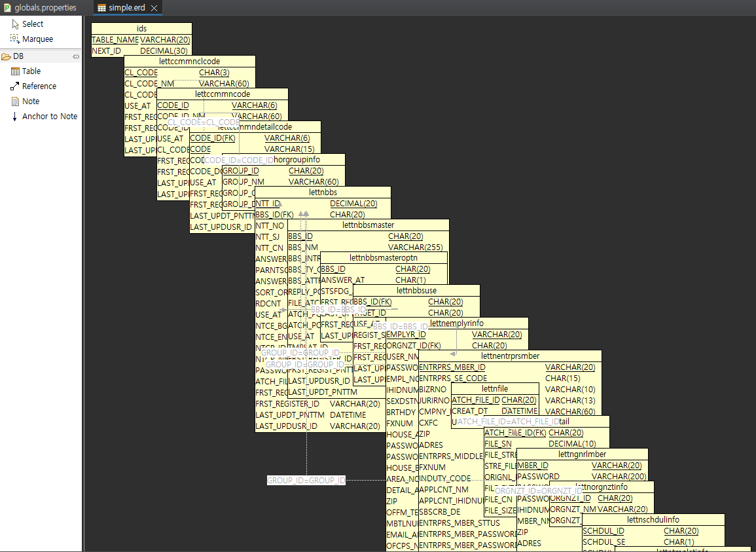Close the simple.erd tab
The image size is (756, 552).
[x=154, y=9]
